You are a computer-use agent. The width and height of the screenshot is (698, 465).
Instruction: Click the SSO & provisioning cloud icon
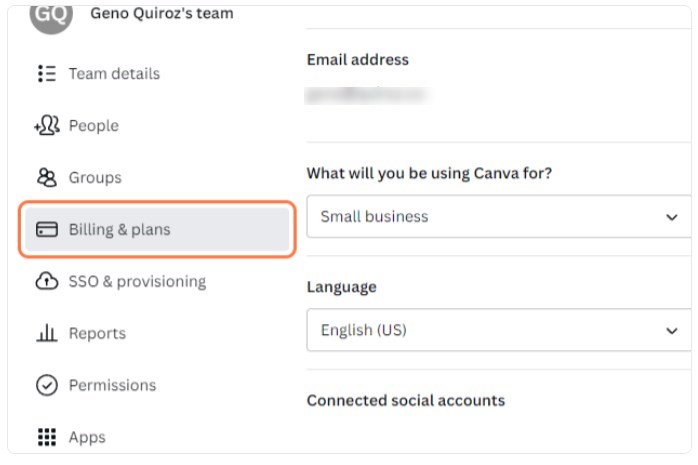click(47, 281)
